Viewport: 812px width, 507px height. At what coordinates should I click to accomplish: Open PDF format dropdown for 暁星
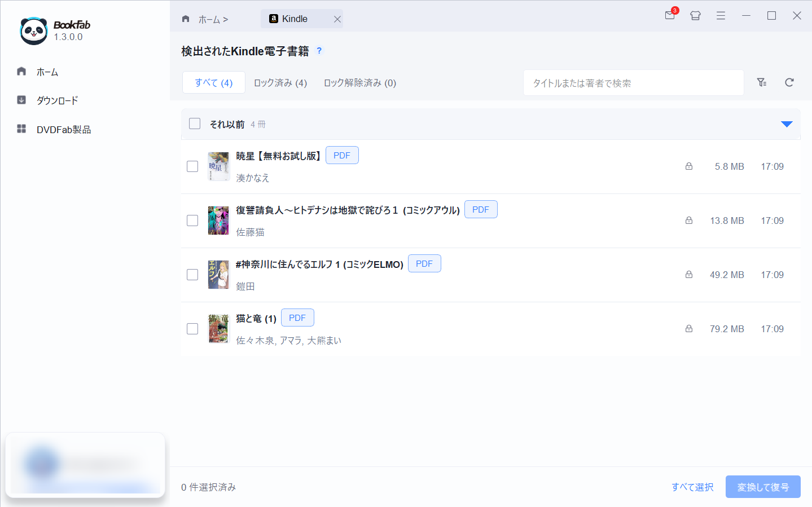342,155
